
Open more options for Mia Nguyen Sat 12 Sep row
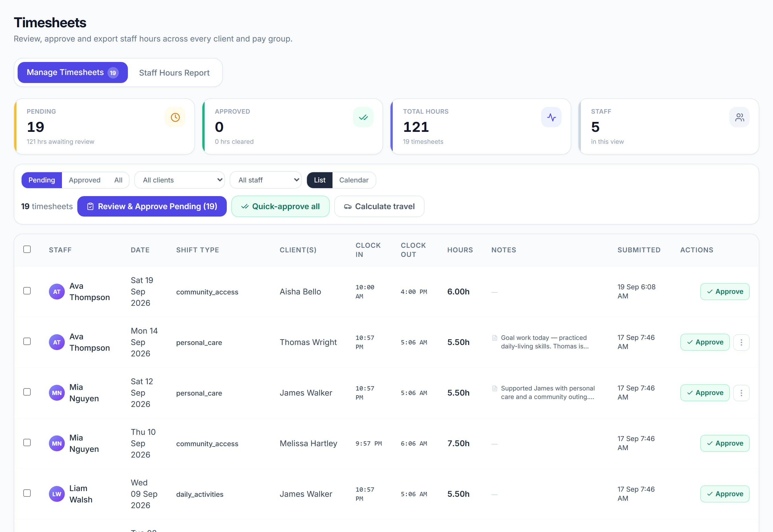pos(741,393)
